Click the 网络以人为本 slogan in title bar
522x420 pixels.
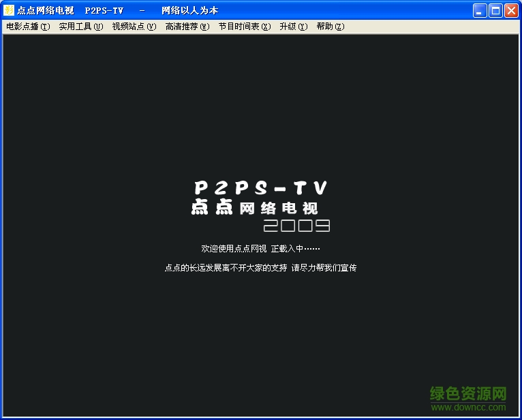[x=189, y=10]
